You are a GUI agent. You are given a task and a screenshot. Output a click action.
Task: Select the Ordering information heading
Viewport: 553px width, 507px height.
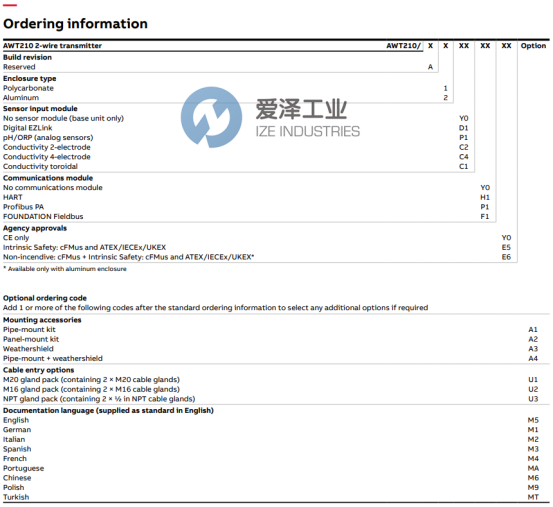click(x=75, y=24)
